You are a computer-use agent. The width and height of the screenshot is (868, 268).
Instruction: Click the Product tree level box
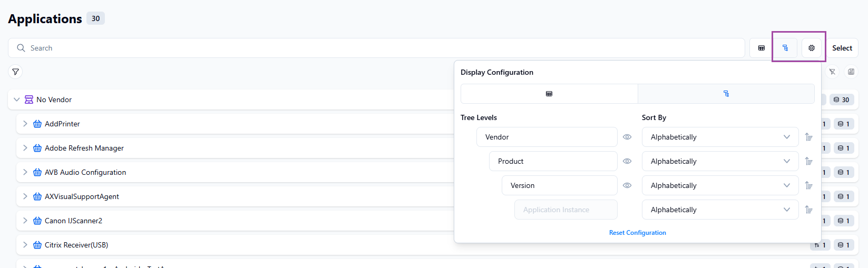click(x=553, y=161)
